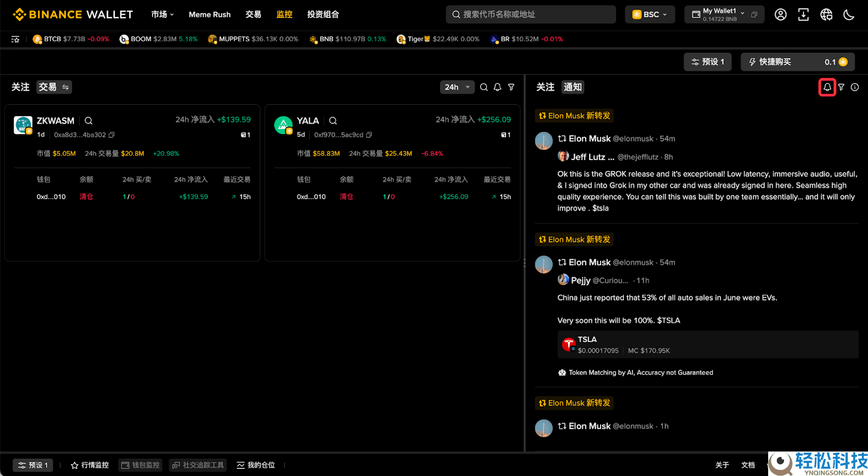The image size is (868, 476).
Task: Toggle the swap arrows beside 交易 tab
Action: pos(66,87)
